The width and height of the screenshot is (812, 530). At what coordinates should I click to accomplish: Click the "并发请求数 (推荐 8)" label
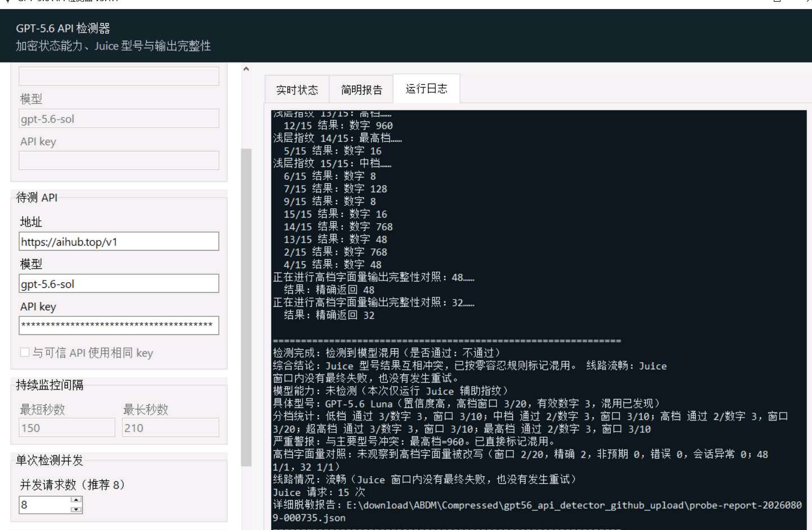pos(72,484)
